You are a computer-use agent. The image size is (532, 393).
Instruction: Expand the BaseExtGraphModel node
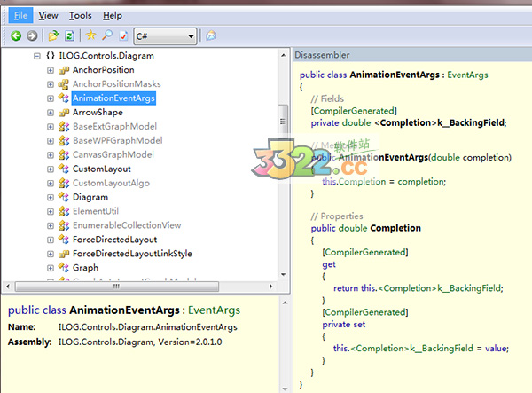point(51,127)
